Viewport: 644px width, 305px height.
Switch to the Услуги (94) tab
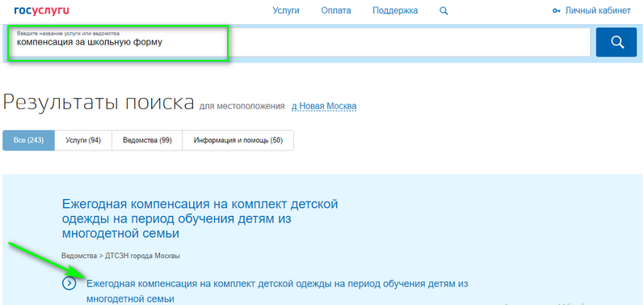click(x=83, y=141)
